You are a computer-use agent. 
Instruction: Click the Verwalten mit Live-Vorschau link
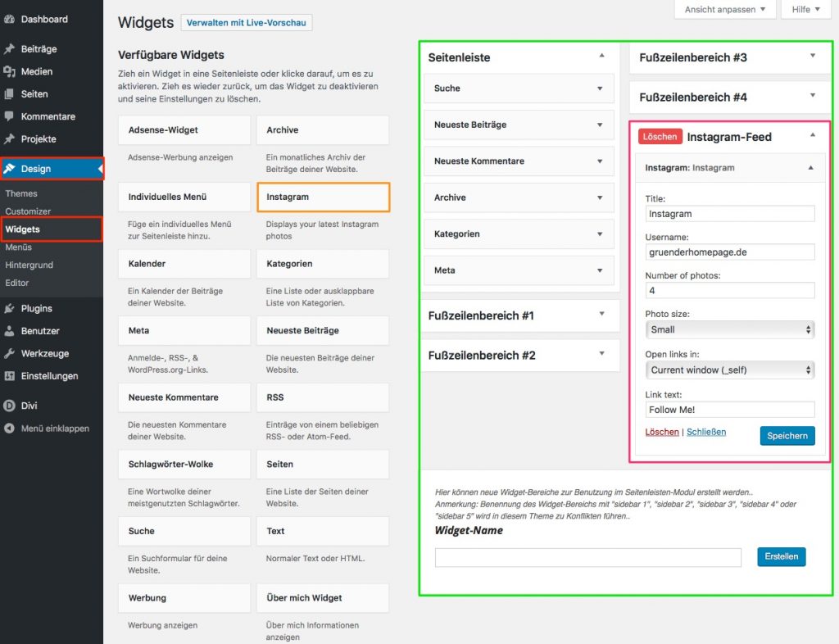246,22
